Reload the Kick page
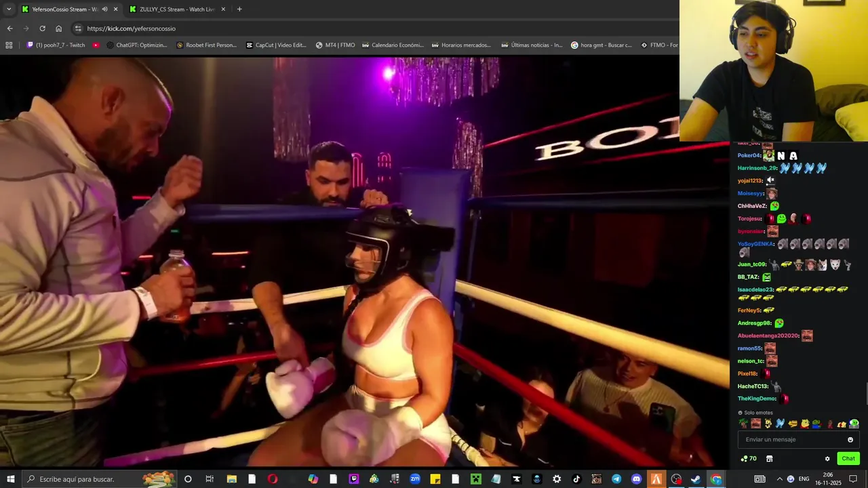Viewport: 868px width, 488px height. [x=42, y=28]
